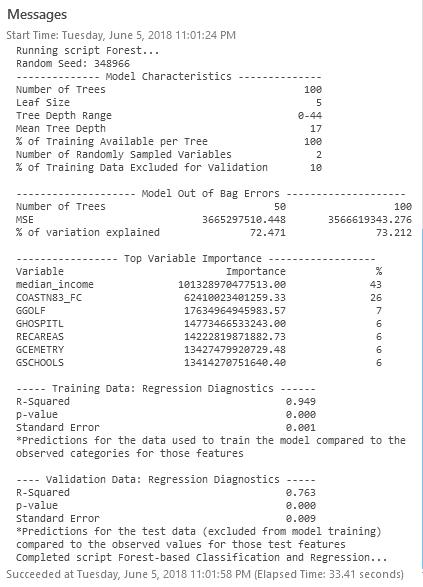Click the Number of Randomly Sampled Variables row
This screenshot has width=423, height=587.
click(168, 154)
